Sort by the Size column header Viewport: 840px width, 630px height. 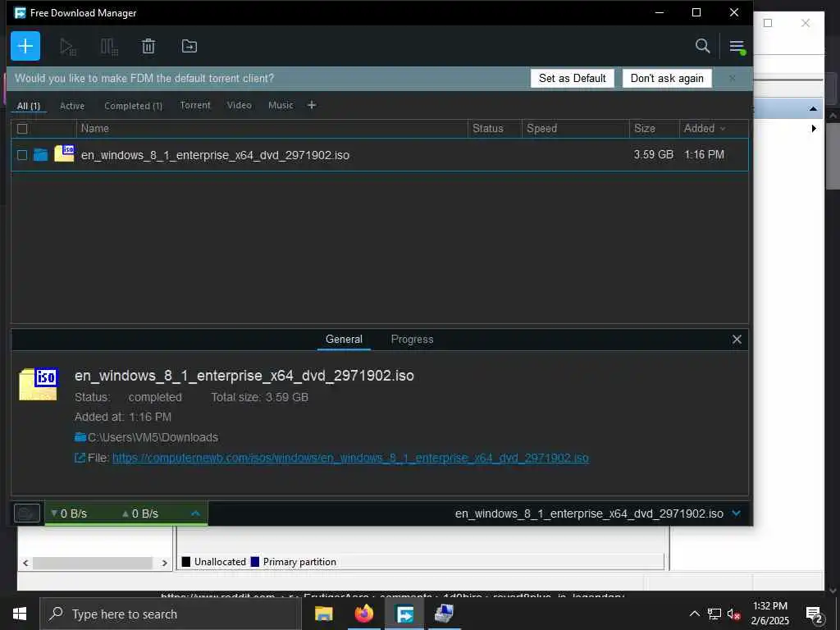654,129
